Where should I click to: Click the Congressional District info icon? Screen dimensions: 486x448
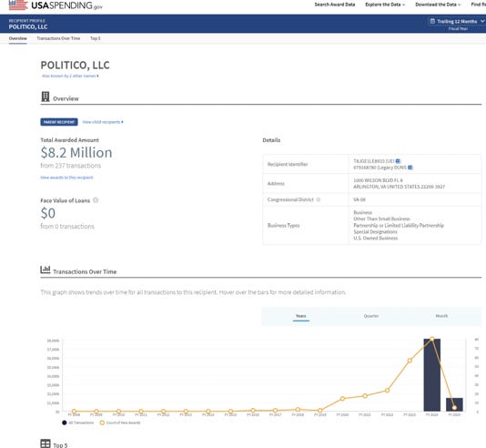pyautogui.click(x=318, y=199)
